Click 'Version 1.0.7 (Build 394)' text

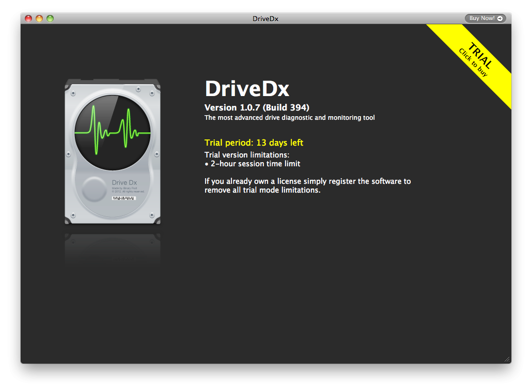click(257, 107)
